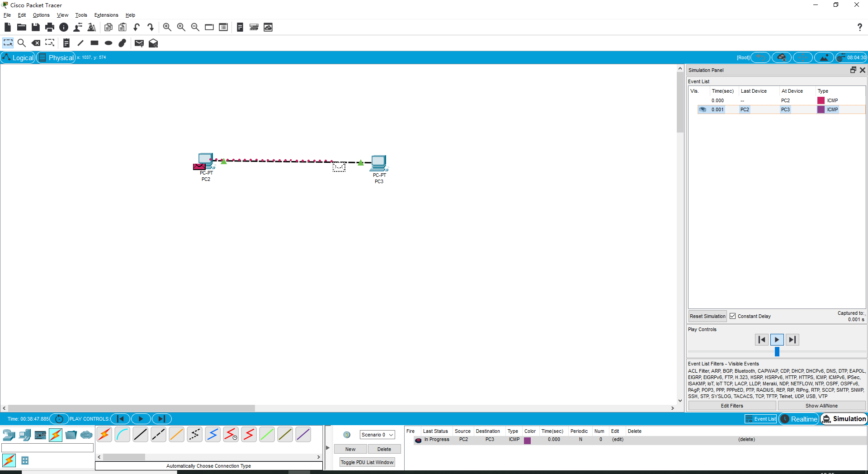Image resolution: width=868 pixels, height=474 pixels.
Task: Delete the current scenario
Action: tap(384, 449)
